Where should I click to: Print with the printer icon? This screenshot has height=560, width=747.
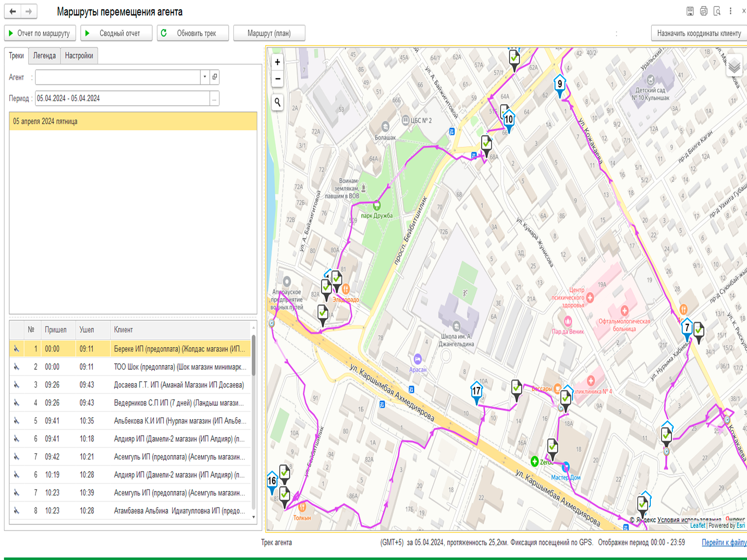(x=704, y=11)
